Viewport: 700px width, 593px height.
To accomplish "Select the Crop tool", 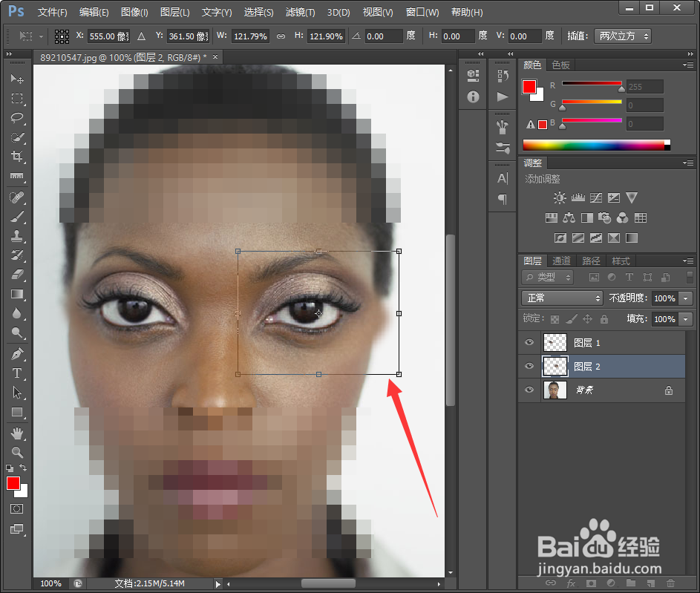I will click(17, 156).
